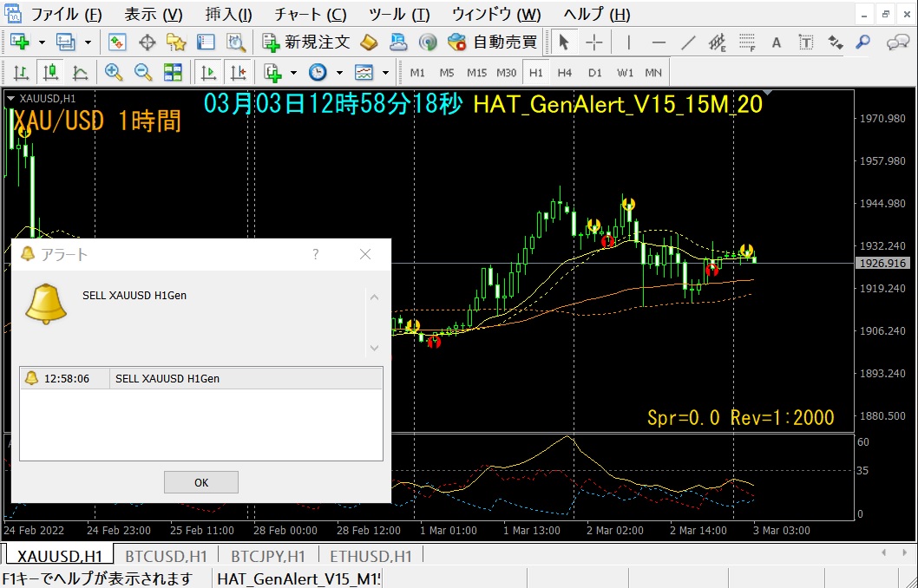The image size is (918, 588).
Task: Open the Data Window crosshair-circle icon
Action: coord(147,42)
